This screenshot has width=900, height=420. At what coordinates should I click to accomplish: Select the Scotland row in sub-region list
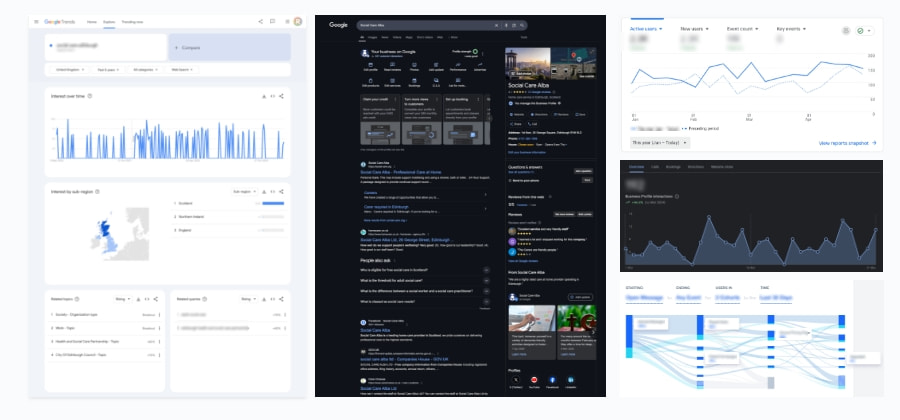[229, 203]
